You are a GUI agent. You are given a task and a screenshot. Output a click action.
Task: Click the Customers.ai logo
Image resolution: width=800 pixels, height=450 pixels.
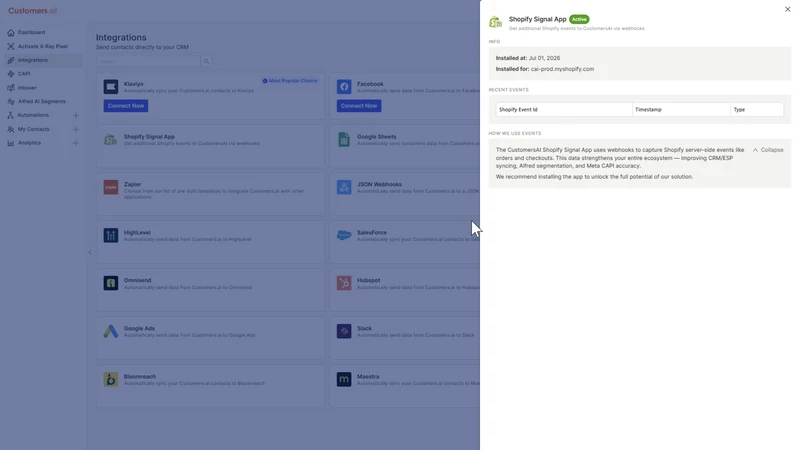(x=33, y=11)
